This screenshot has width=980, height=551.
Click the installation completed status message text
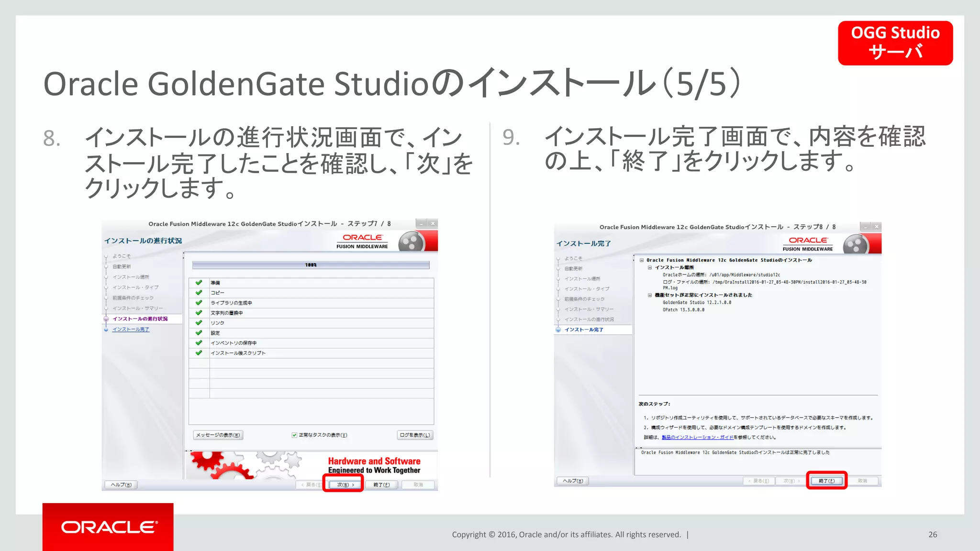[735, 452]
